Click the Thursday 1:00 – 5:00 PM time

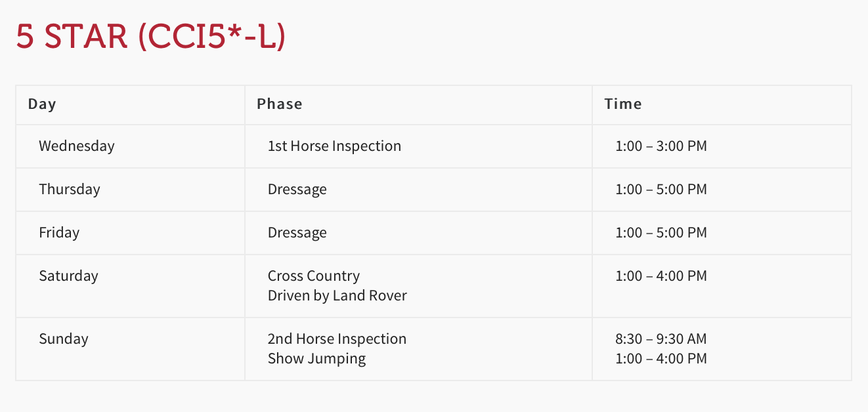(661, 189)
